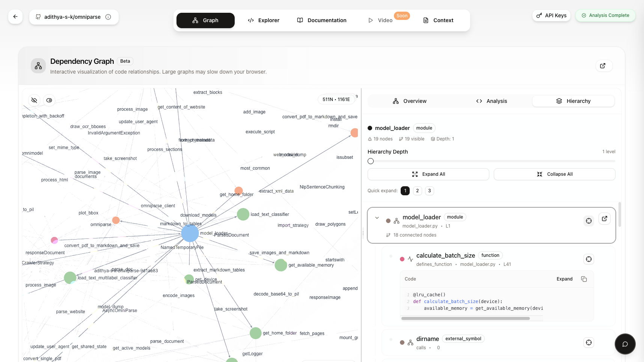The width and height of the screenshot is (644, 362).
Task: Click the '18 connected nodes' text
Action: pyautogui.click(x=415, y=235)
